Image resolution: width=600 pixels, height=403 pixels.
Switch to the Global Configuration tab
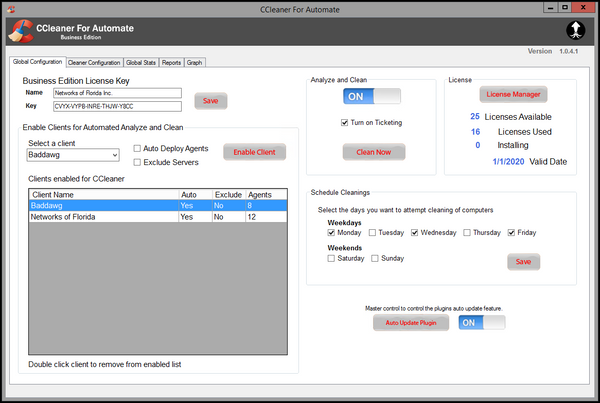(37, 62)
